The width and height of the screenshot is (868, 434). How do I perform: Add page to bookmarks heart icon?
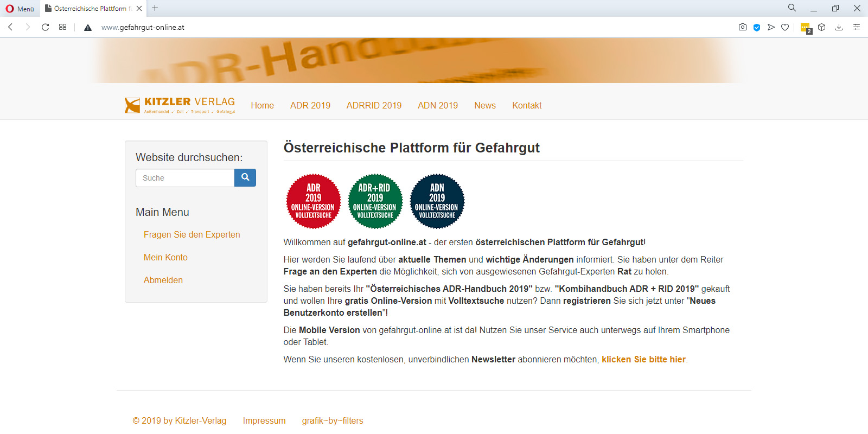coord(785,27)
